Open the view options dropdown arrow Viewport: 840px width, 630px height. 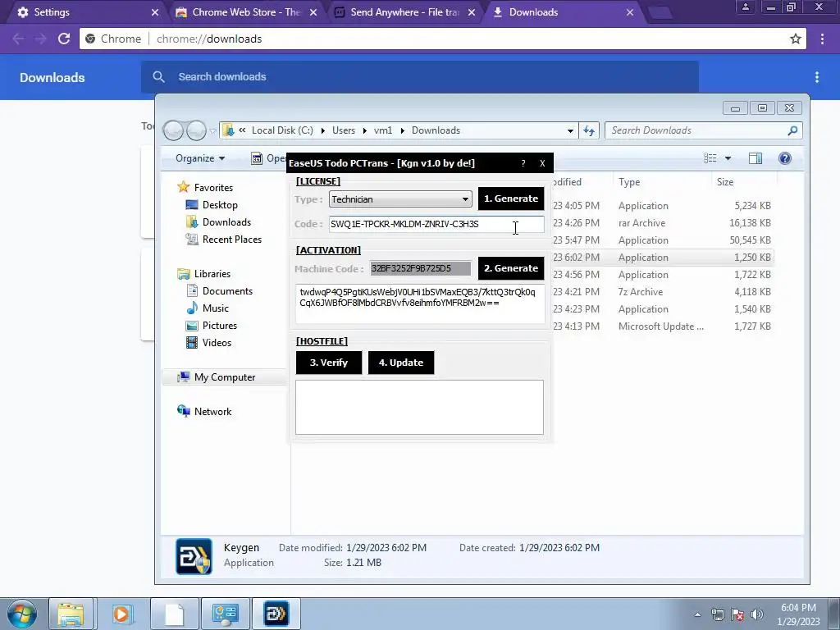[728, 158]
